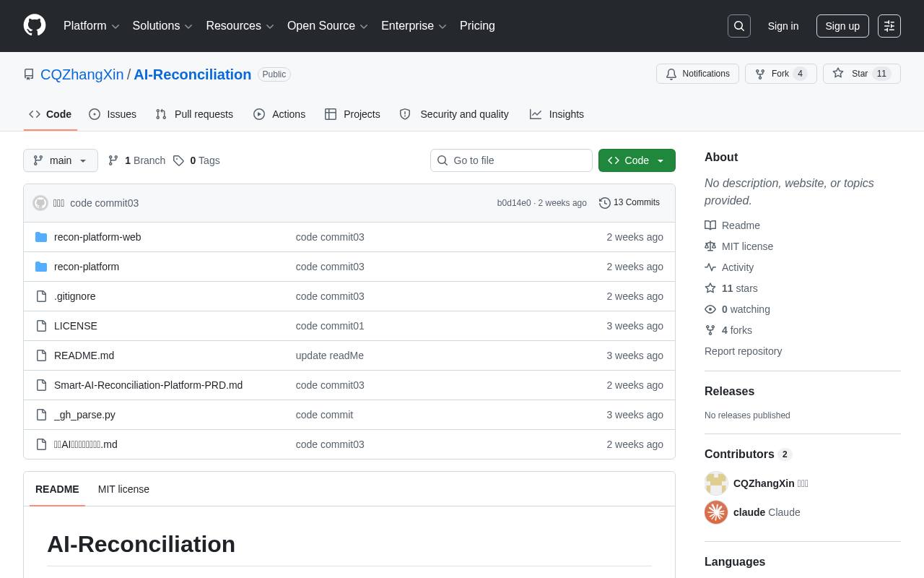Click the Sign up button
Image resolution: width=924 pixels, height=578 pixels.
point(842,26)
